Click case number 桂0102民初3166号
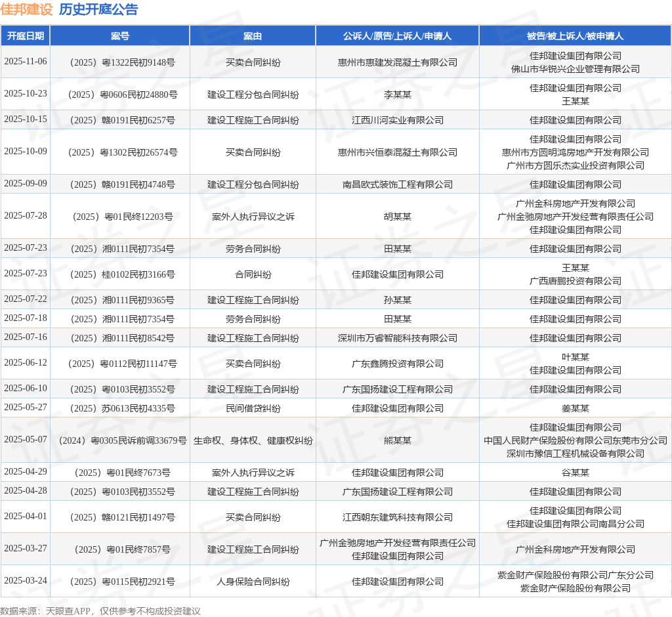Screen dimensions: 672x617 click(122, 274)
